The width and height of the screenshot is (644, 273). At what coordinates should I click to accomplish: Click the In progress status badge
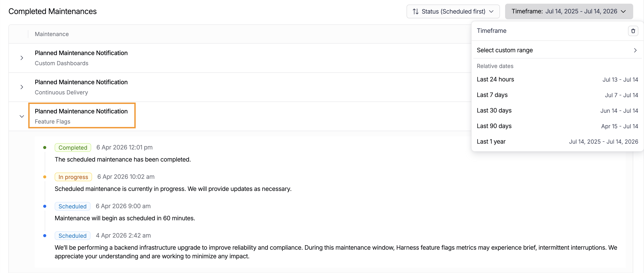[73, 177]
